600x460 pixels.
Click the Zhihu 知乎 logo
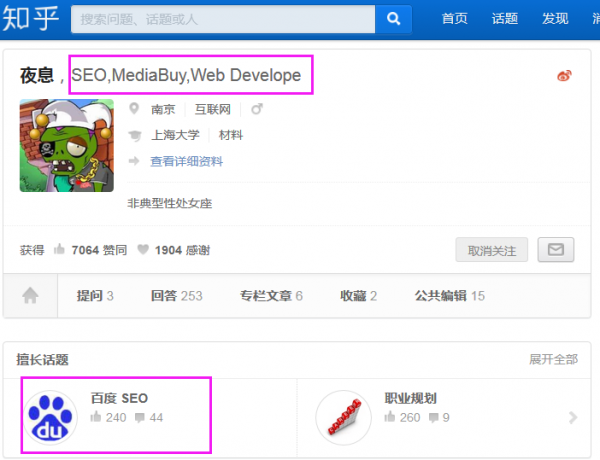click(31, 18)
